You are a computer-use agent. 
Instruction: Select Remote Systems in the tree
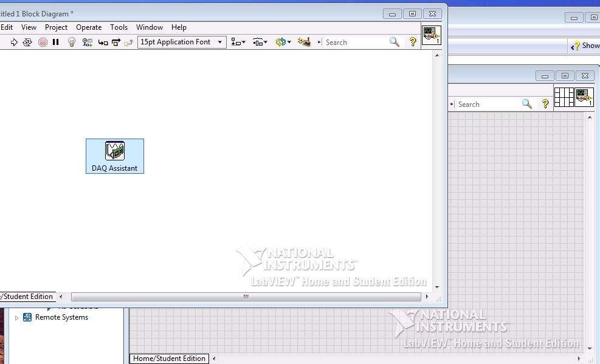61,317
